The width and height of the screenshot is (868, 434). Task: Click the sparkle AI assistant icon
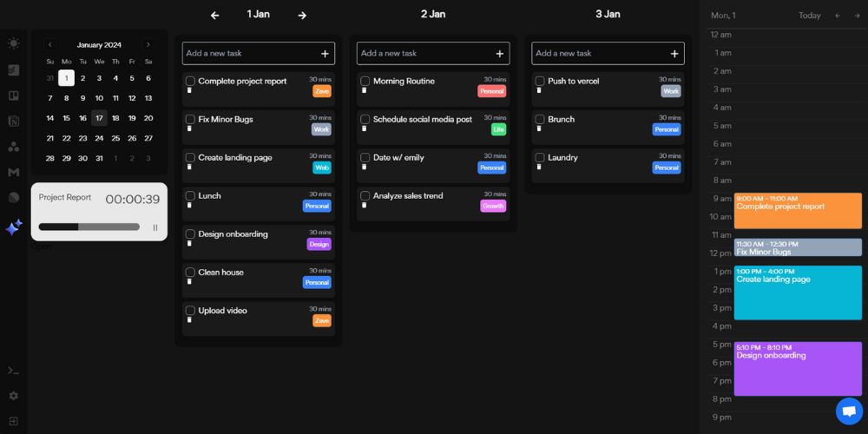[14, 227]
